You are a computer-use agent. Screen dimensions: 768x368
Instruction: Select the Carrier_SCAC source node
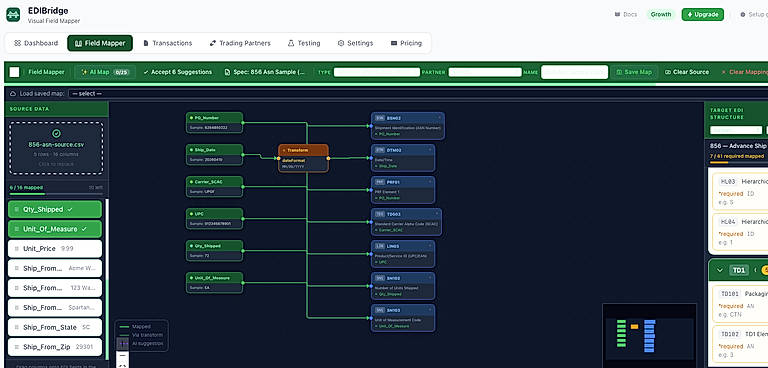(215, 187)
